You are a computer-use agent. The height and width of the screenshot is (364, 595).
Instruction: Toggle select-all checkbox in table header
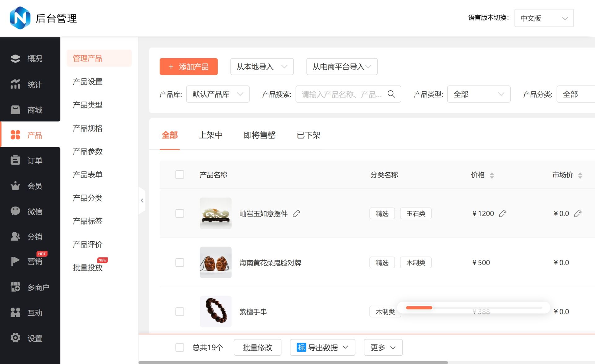click(180, 175)
